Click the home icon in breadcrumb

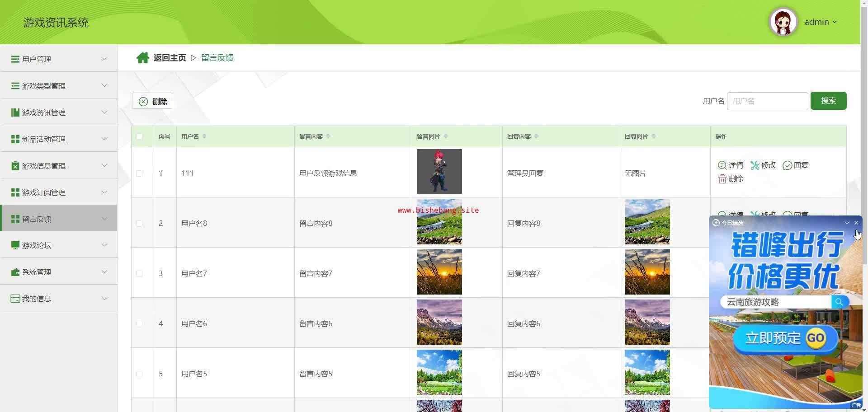[x=142, y=58]
